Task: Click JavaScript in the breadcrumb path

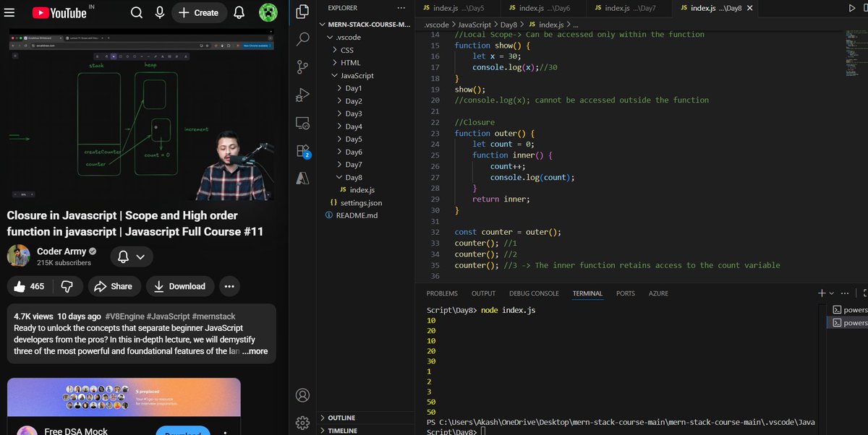Action: coord(473,25)
